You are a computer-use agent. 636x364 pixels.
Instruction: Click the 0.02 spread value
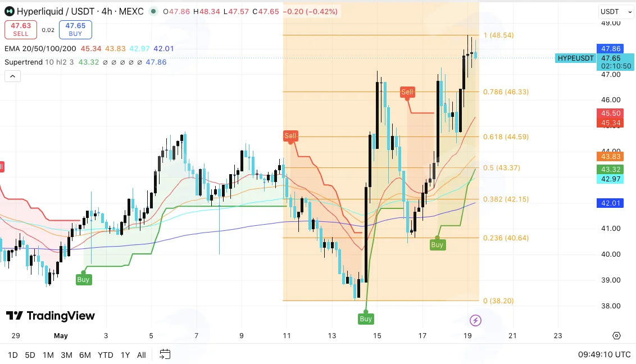(x=48, y=30)
